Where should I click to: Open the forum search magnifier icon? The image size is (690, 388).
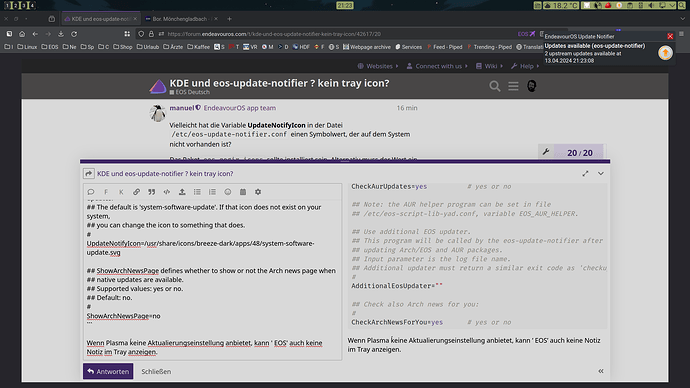(x=495, y=86)
